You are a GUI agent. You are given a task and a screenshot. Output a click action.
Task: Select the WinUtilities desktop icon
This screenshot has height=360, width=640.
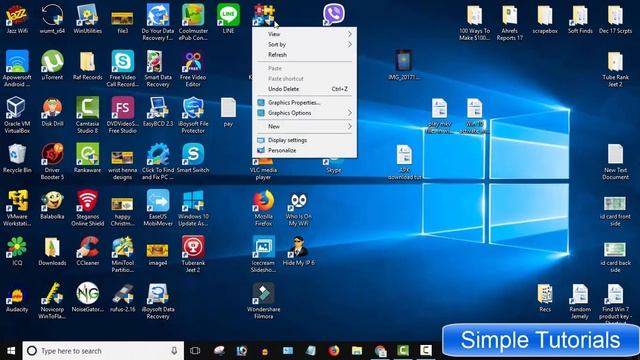88,18
